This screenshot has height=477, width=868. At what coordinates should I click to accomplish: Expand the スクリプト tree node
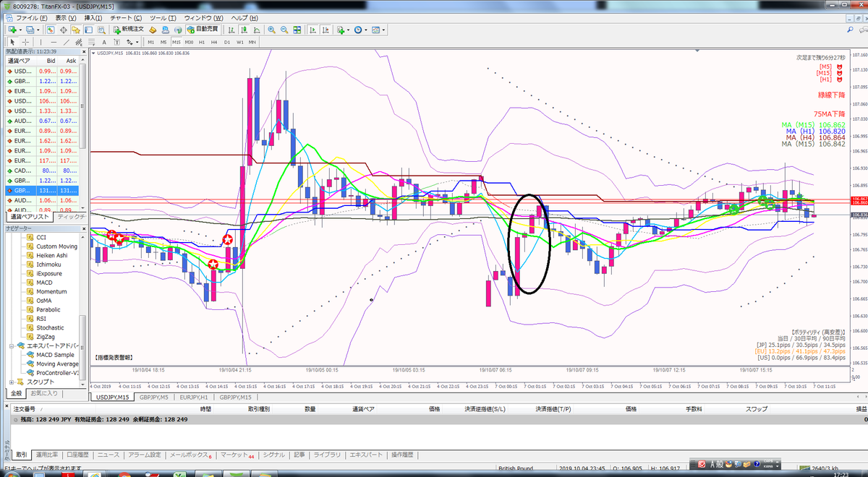pyautogui.click(x=12, y=382)
